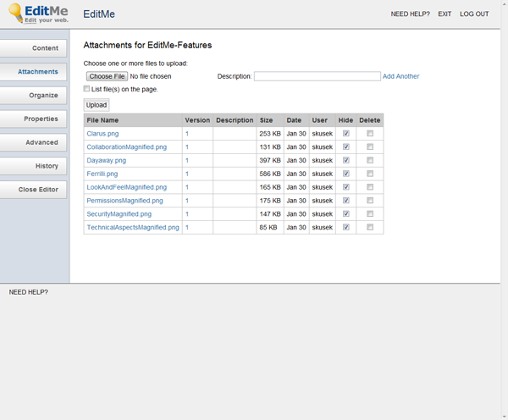The image size is (508, 420).
Task: Check Delete for Ferrilli.png
Action: pos(370,174)
